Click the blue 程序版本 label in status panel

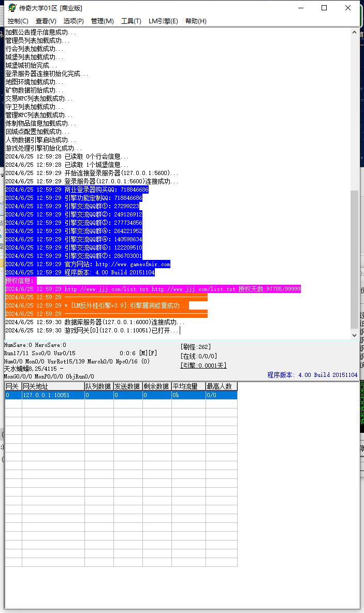pos(312,375)
